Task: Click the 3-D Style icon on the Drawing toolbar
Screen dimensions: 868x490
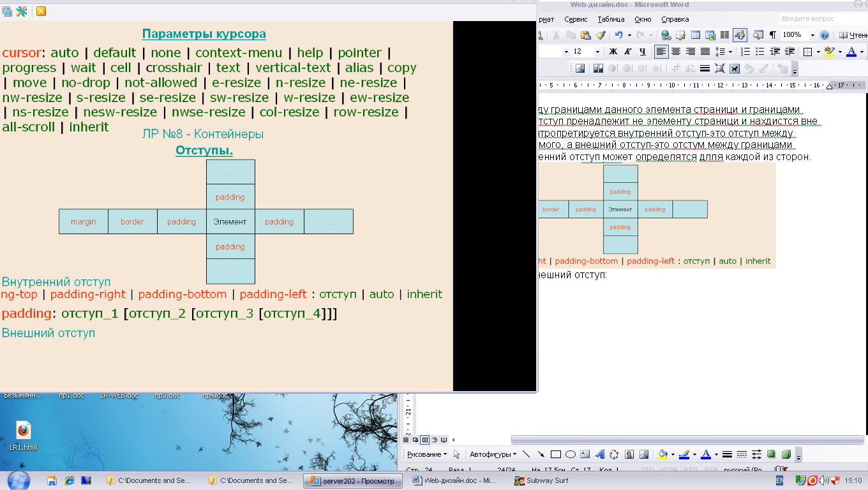Action: pos(786,454)
